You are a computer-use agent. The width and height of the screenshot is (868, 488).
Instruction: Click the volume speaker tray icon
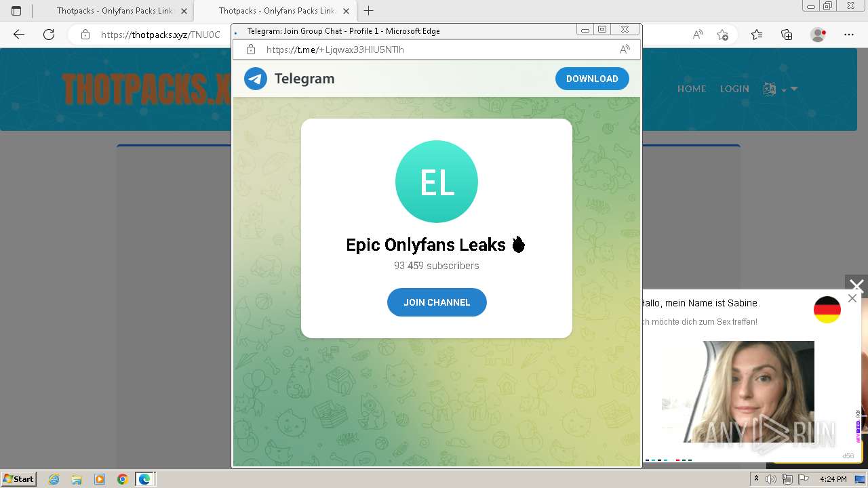(771, 479)
